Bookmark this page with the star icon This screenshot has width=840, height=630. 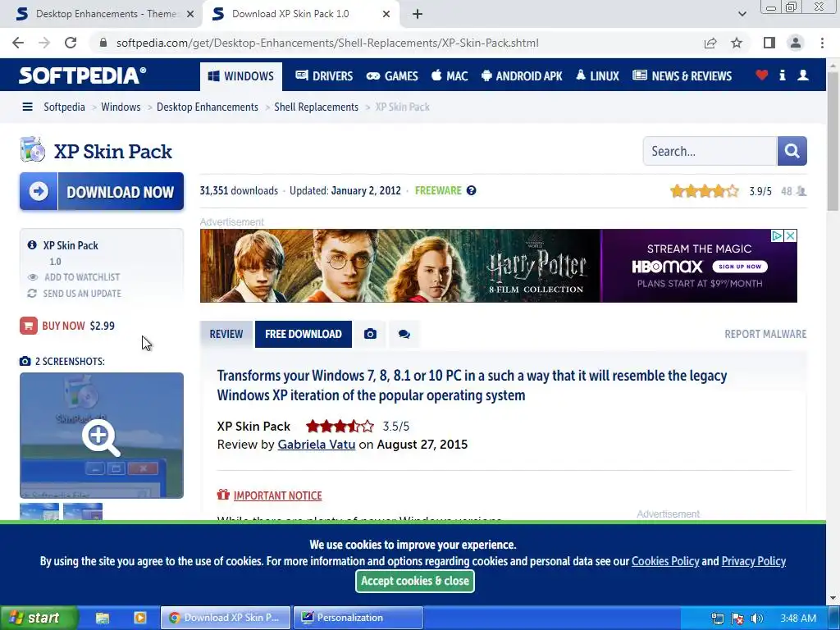[737, 43]
